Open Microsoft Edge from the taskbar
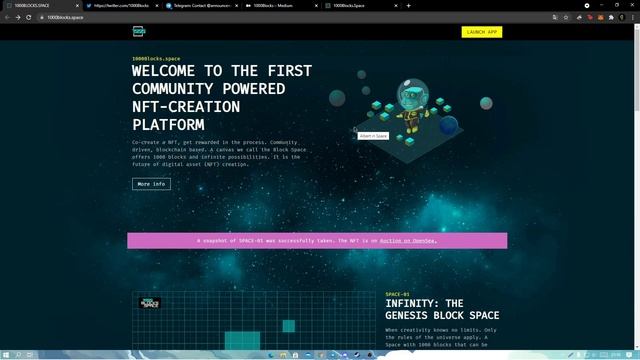This screenshot has height=360, width=640. pos(271,355)
